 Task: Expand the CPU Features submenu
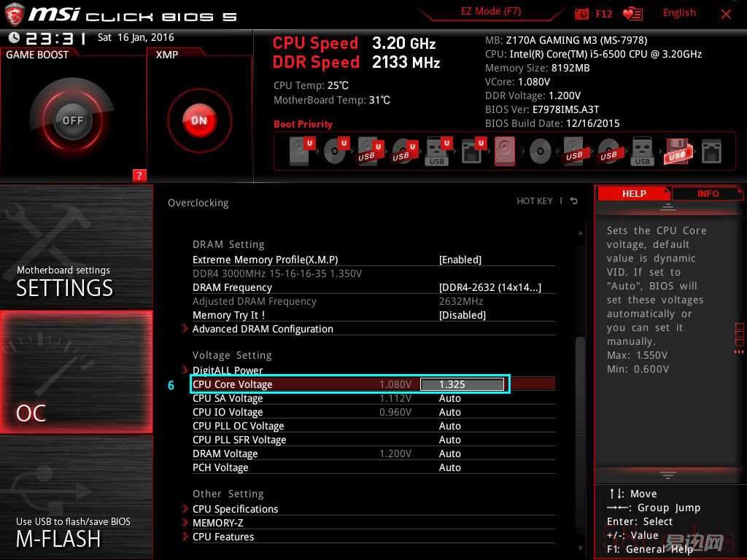tap(223, 536)
